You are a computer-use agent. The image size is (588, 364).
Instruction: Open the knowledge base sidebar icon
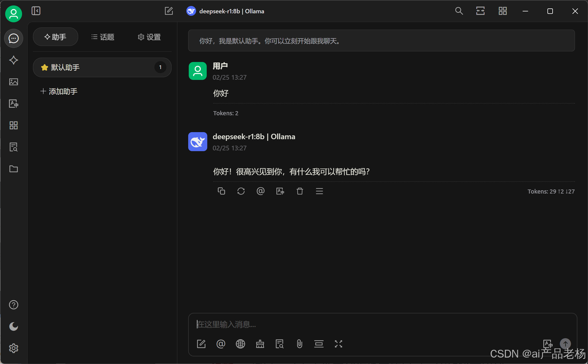point(14,147)
